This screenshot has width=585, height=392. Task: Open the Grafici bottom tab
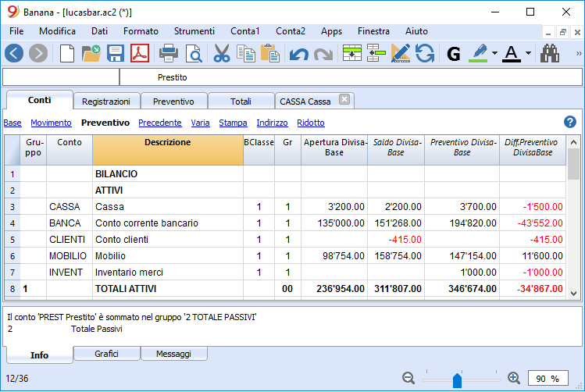coord(107,354)
